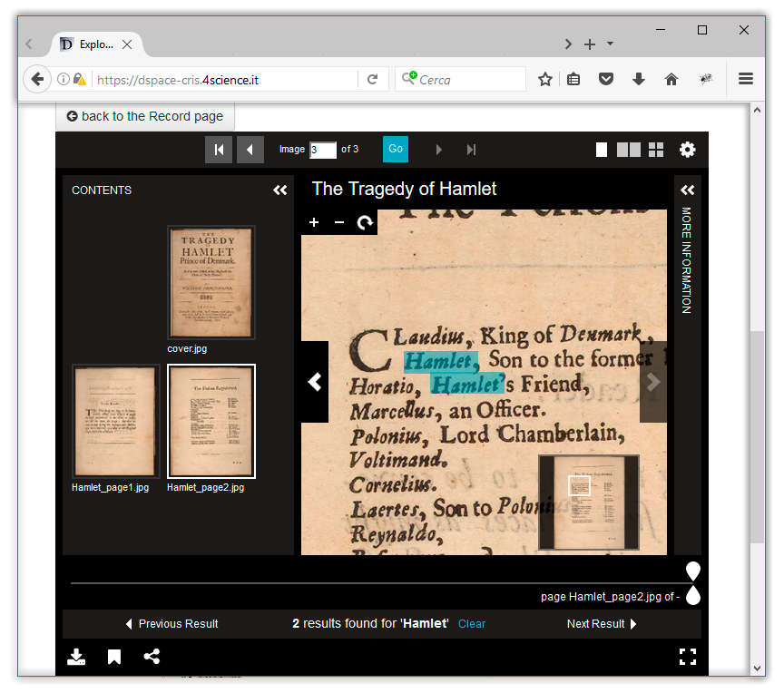
Task: Click the first image navigation button
Action: pyautogui.click(x=219, y=150)
